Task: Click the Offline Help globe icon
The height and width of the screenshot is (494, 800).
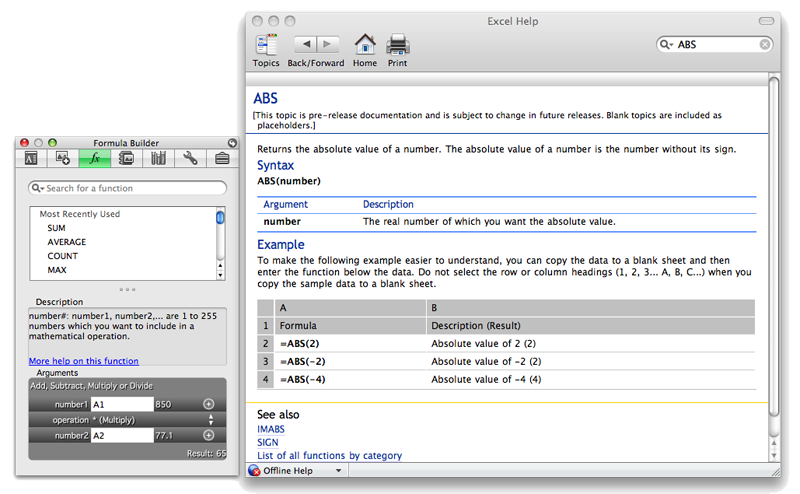Action: tap(254, 471)
